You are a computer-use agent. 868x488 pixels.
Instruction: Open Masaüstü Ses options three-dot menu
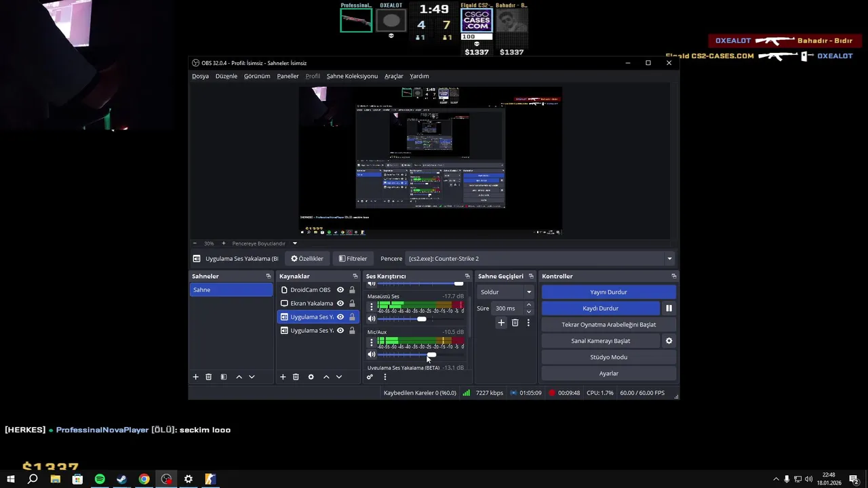coord(371,307)
